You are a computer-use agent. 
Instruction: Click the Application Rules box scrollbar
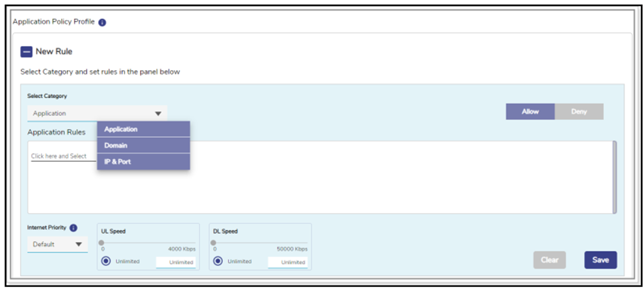[614, 177]
